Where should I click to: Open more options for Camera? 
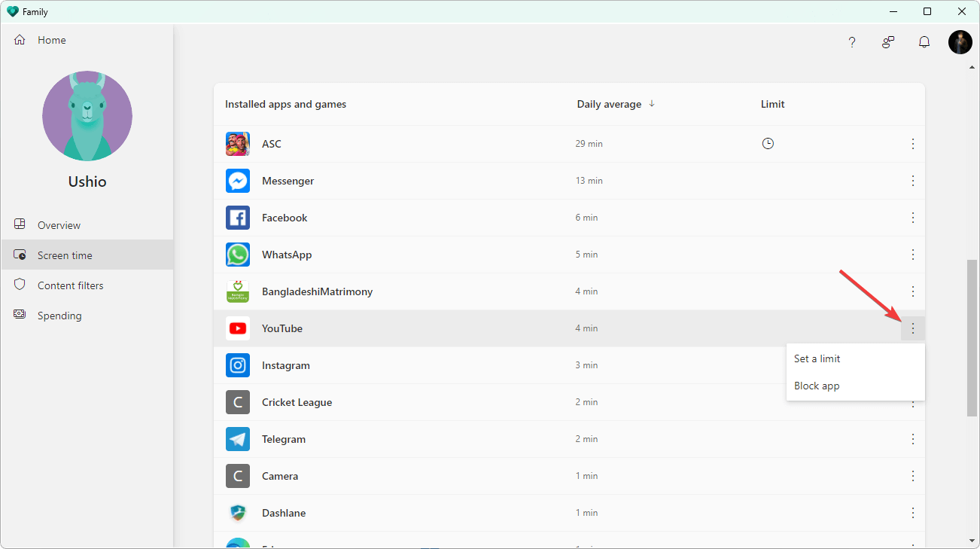[x=913, y=476]
